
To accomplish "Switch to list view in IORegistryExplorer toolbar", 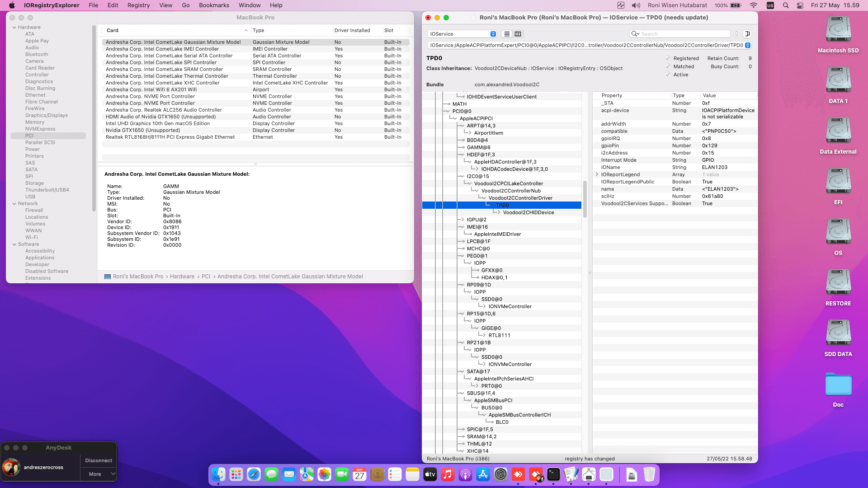I will pos(507,34).
